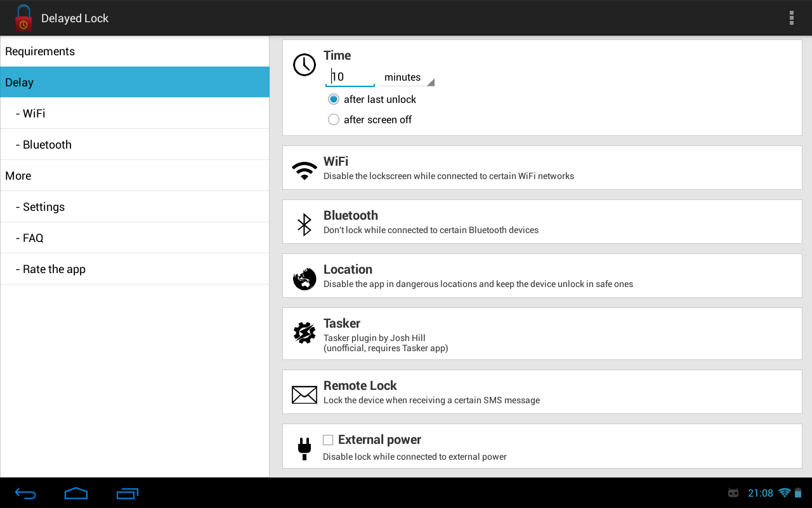
Task: Click the envelope icon for Remote Lock
Action: click(x=304, y=394)
